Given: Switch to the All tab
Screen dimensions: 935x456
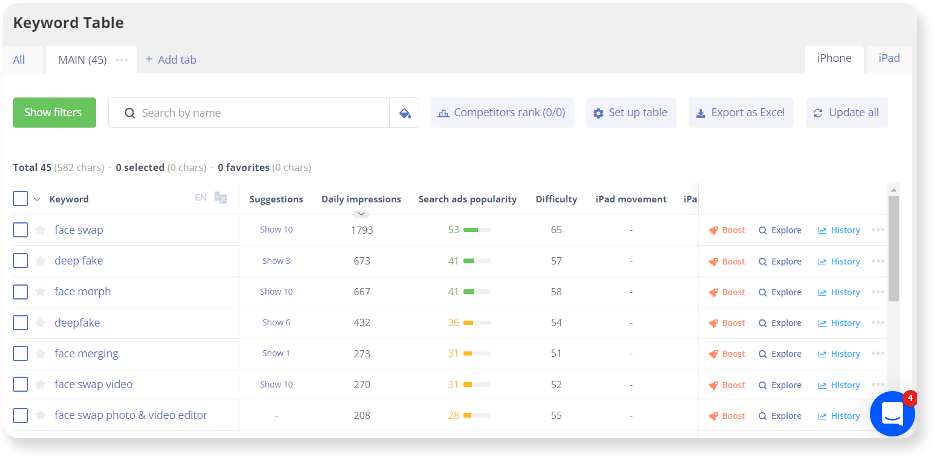Looking at the screenshot, I should point(19,60).
